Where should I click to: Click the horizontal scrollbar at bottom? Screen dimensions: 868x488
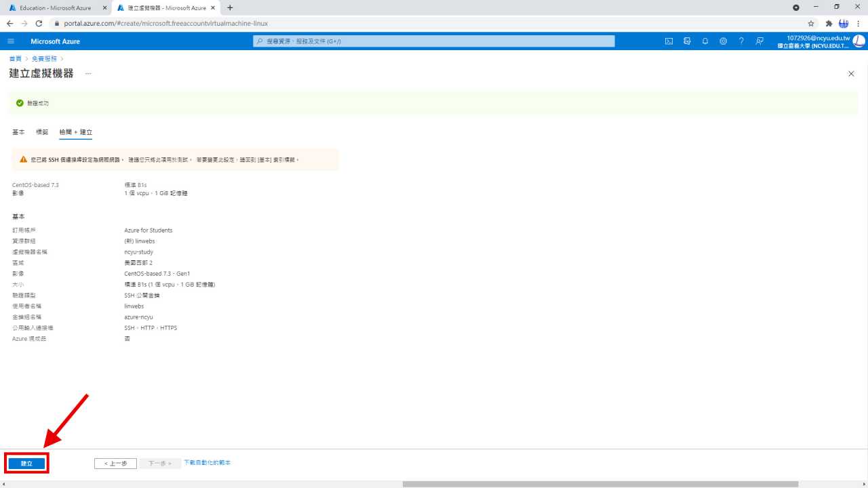600,484
